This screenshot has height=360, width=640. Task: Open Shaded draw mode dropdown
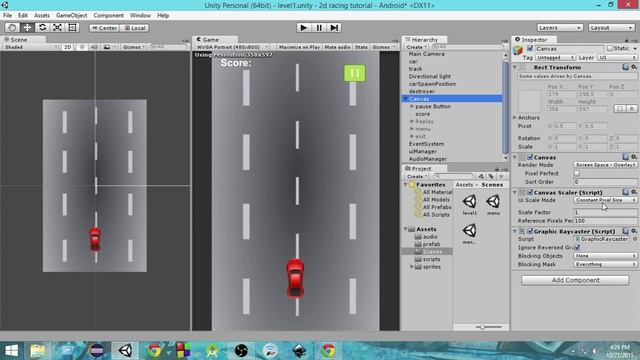30,47
